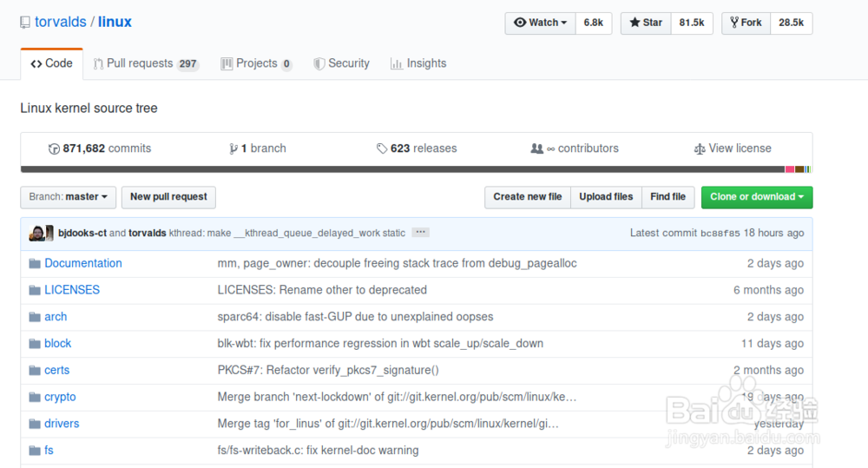Viewport: 868px width, 468px height.
Task: Switch to the Projects tab
Action: point(256,63)
